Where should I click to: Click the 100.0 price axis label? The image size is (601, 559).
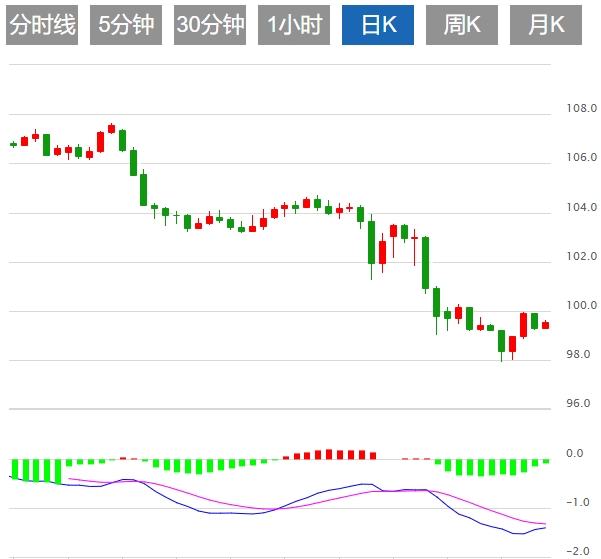click(x=582, y=305)
